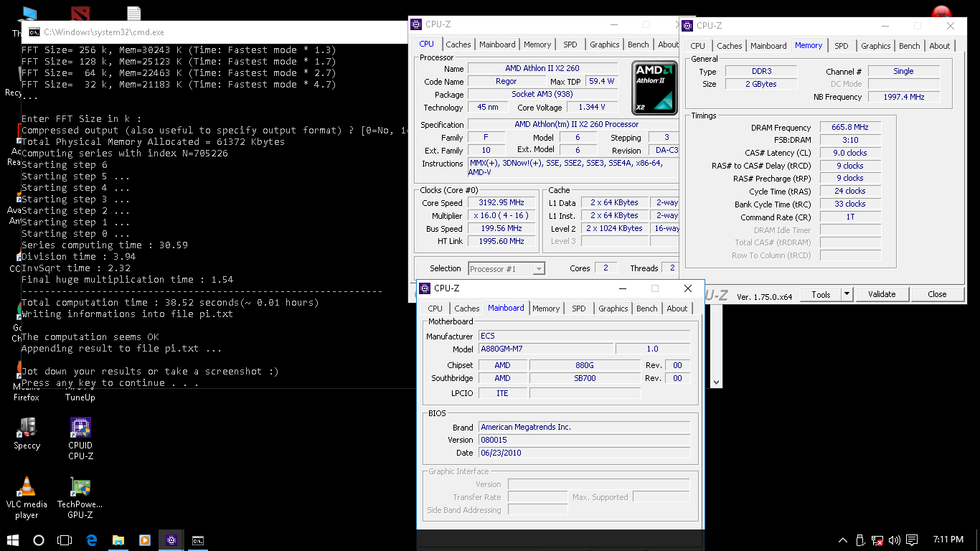Open Speccy desktop shortcut

pos(27,433)
